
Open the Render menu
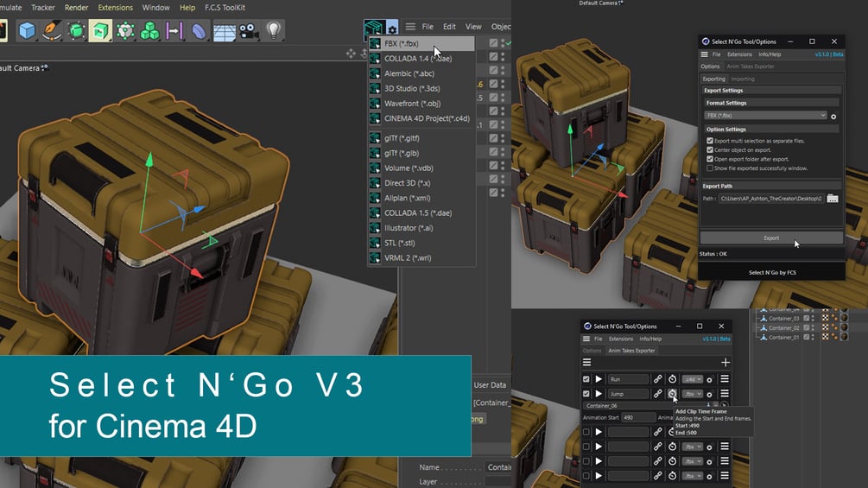point(76,7)
